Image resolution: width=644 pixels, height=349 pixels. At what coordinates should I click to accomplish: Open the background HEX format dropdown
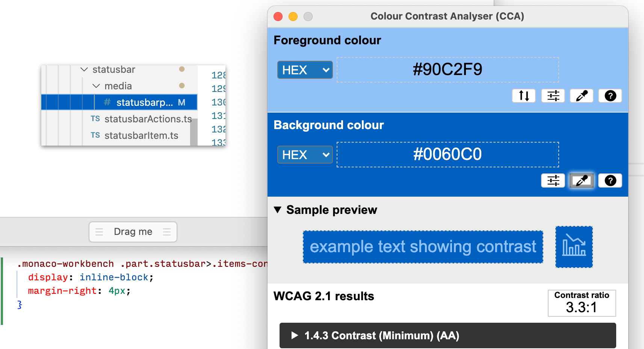[x=305, y=154]
